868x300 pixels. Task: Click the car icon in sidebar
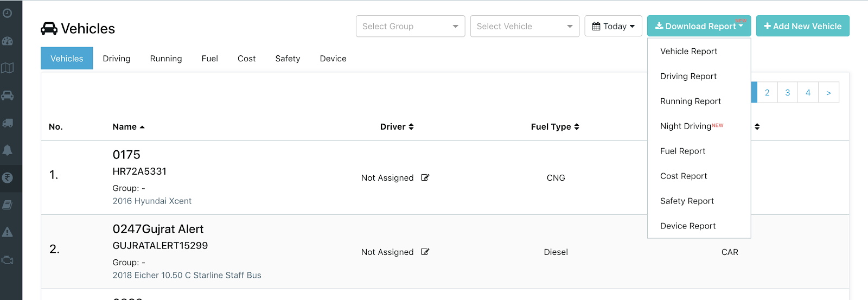(8, 95)
